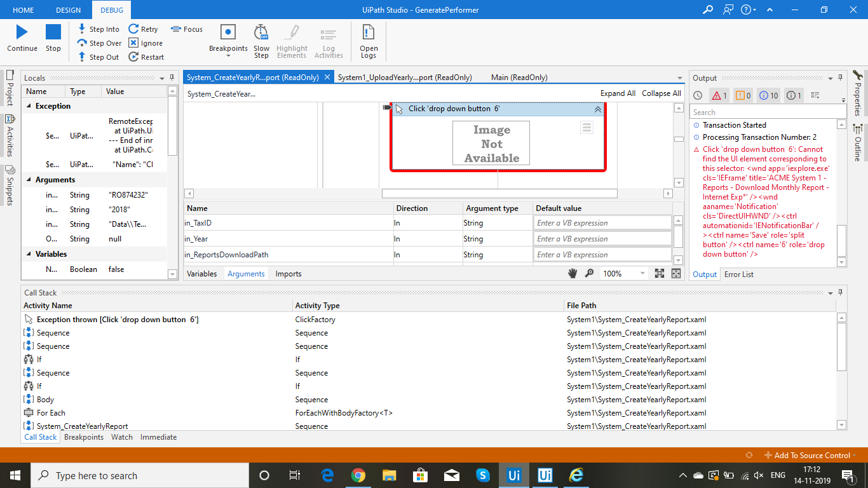Pin the Output panel
The width and height of the screenshot is (868, 488).
pyautogui.click(x=841, y=78)
